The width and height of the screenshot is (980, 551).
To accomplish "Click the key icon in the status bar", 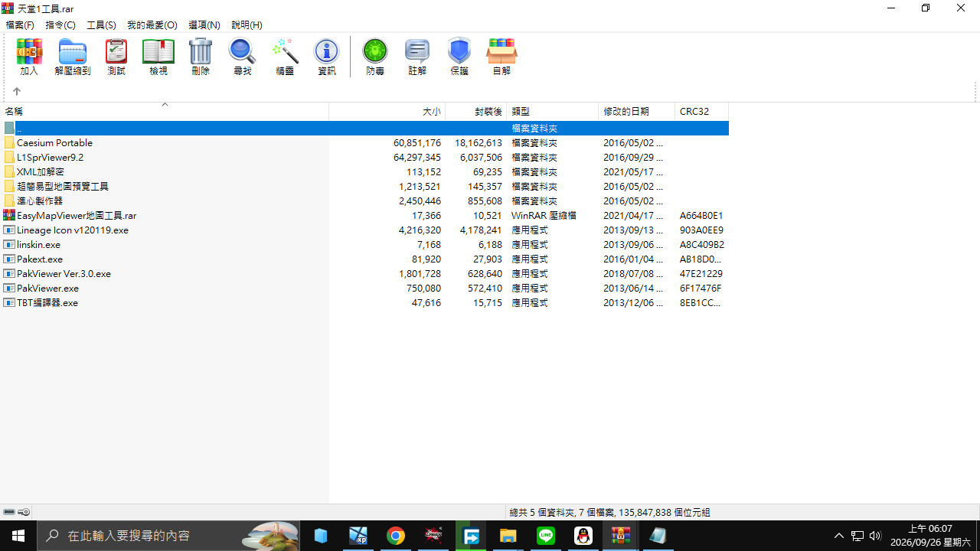I will [x=24, y=512].
